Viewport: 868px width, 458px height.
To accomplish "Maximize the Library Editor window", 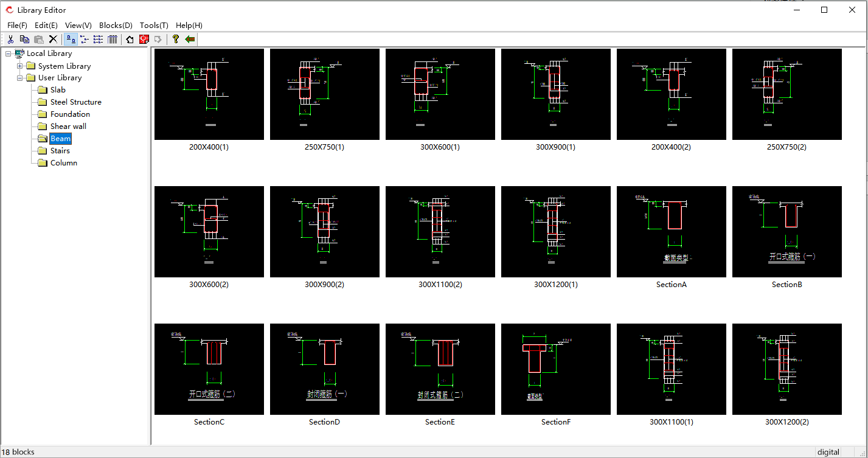I will [x=824, y=10].
